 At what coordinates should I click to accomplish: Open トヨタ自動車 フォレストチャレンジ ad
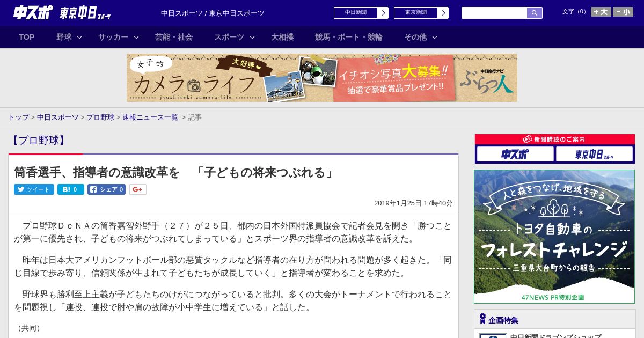[554, 237]
